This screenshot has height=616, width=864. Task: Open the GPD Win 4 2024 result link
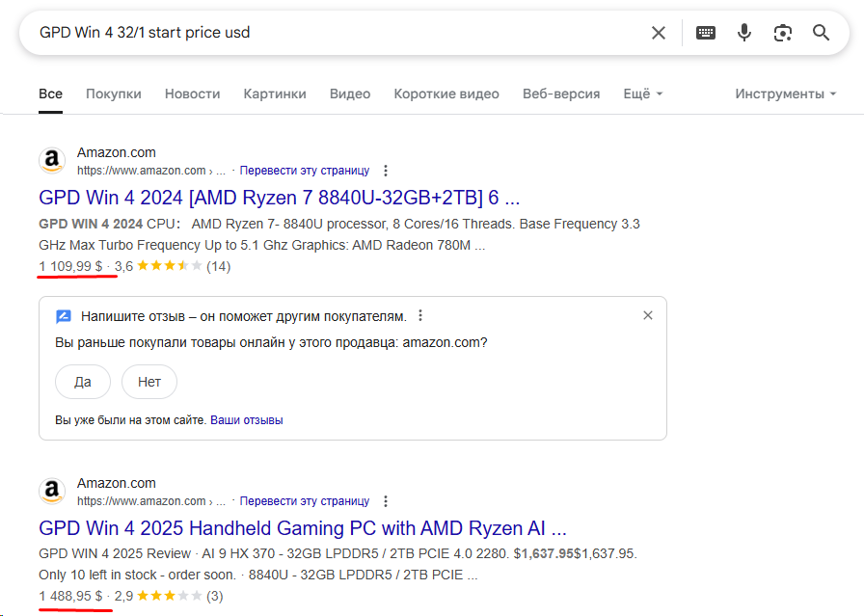click(x=280, y=198)
